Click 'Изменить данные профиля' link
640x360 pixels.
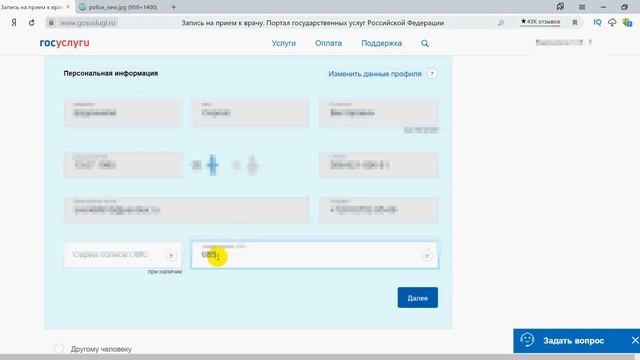[375, 74]
